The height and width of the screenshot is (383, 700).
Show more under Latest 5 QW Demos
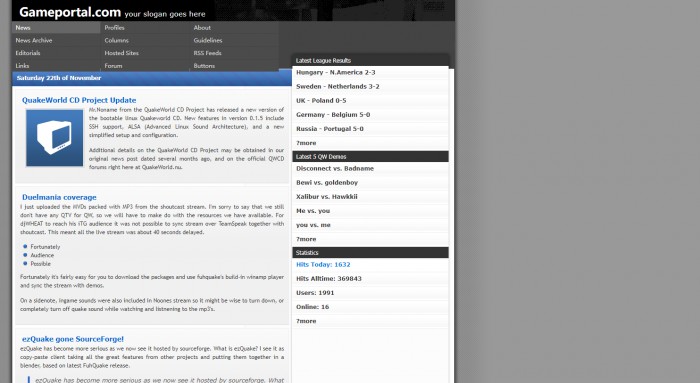[306, 239]
